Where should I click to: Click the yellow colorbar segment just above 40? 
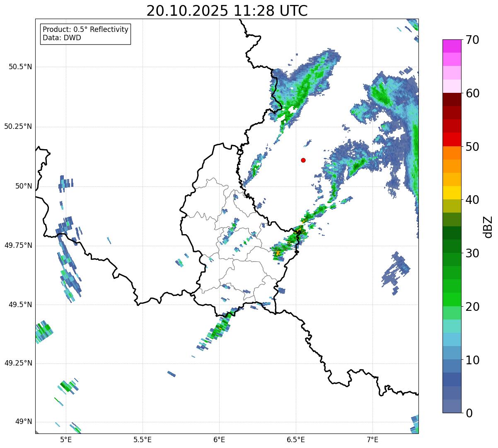click(452, 193)
